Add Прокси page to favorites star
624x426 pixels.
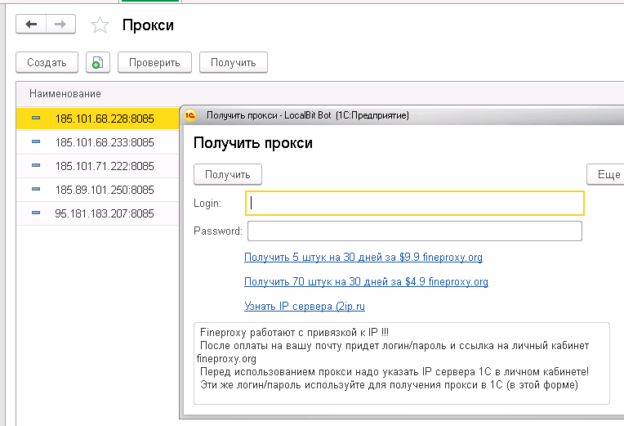[99, 25]
